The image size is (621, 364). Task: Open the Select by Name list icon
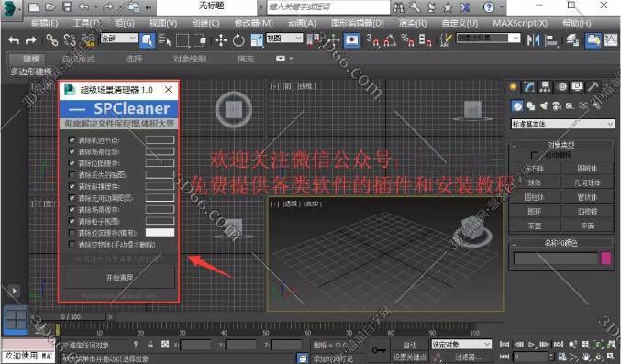coord(164,40)
